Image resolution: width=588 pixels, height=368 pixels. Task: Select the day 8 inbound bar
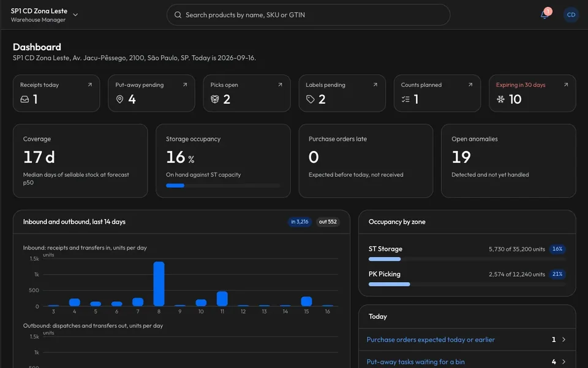coord(159,283)
